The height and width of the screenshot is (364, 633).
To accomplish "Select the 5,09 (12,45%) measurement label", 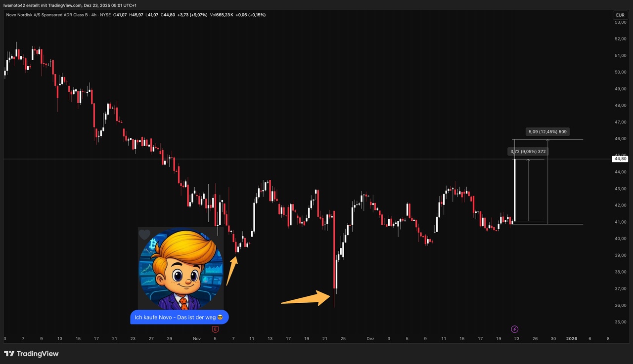I will (547, 132).
